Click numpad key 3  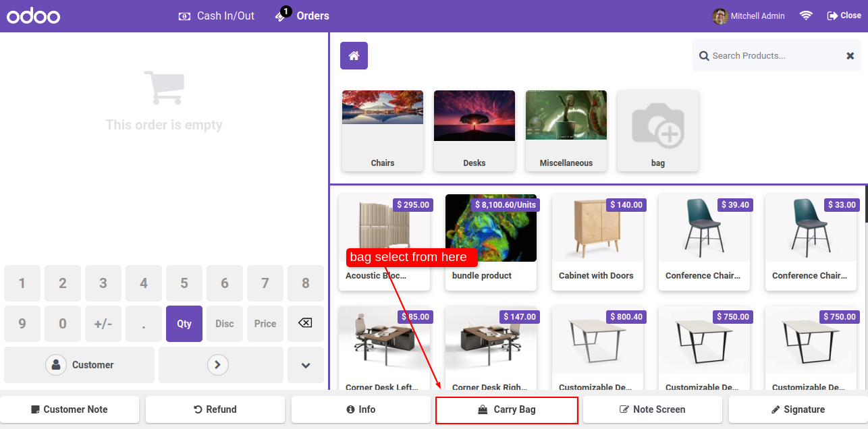[103, 283]
